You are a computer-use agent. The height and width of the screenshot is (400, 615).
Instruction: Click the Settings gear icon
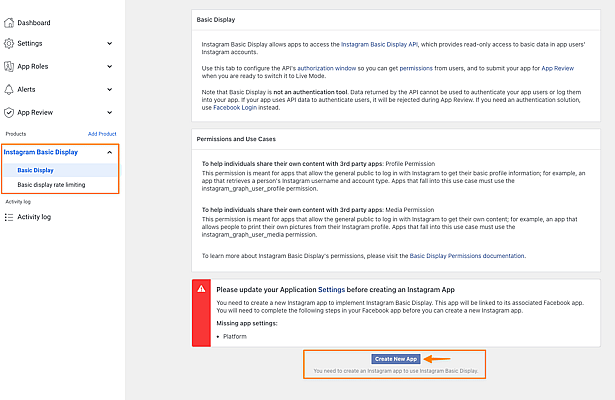pos(9,44)
